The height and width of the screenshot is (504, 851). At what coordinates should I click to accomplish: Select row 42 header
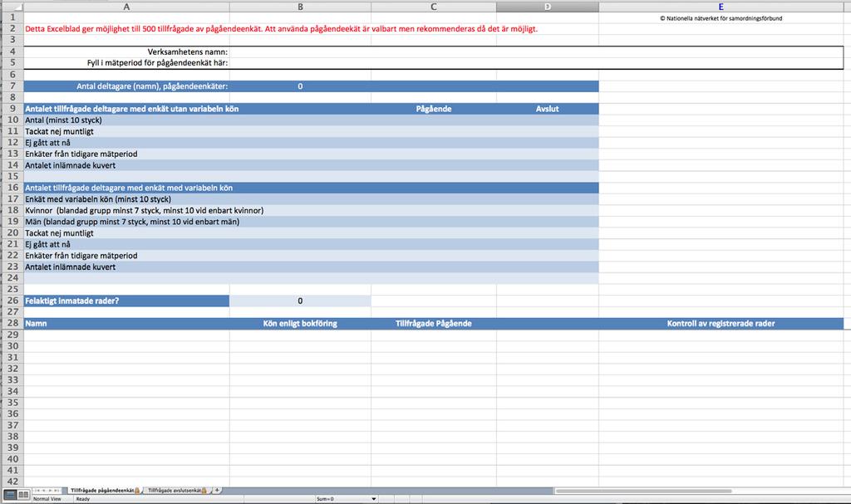[12, 482]
